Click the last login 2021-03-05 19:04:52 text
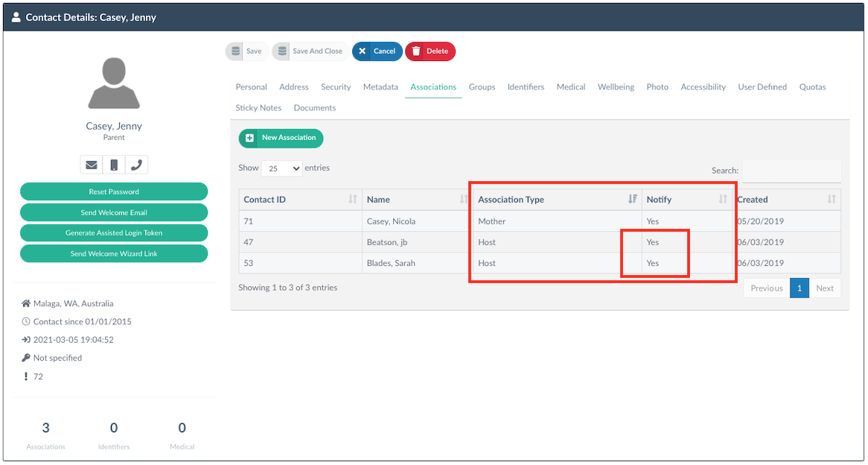 (x=74, y=340)
